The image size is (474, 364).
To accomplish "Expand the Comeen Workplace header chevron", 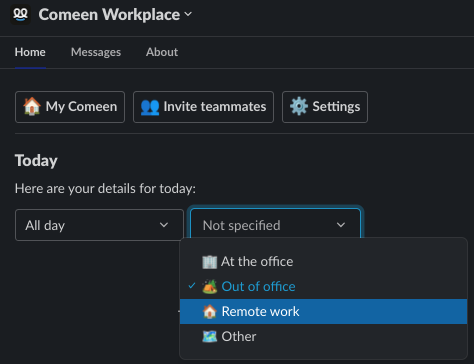I will coord(188,14).
